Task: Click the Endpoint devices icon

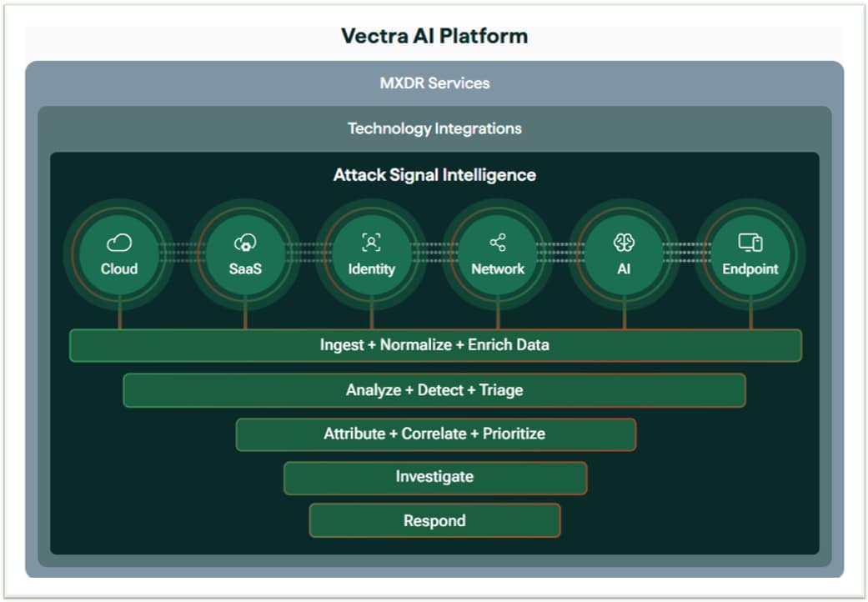Action: click(750, 243)
